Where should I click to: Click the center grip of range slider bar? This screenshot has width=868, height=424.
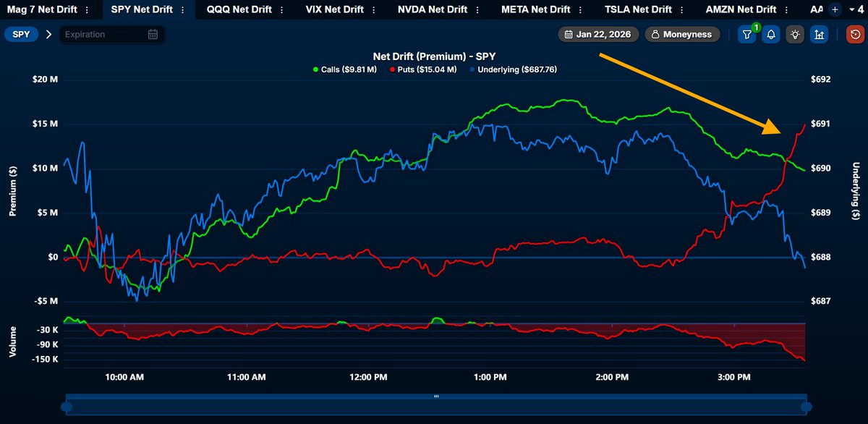[x=436, y=397]
